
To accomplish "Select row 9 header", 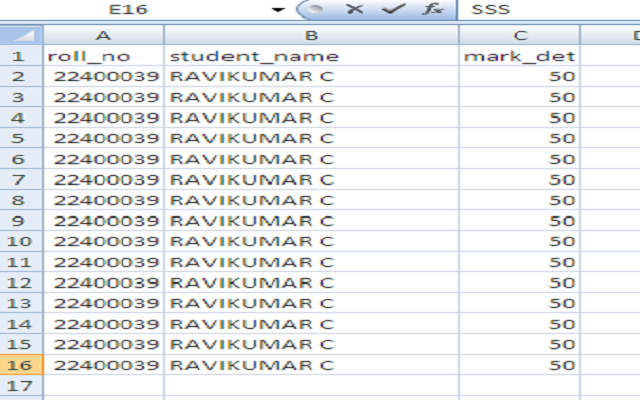I will 21,221.
